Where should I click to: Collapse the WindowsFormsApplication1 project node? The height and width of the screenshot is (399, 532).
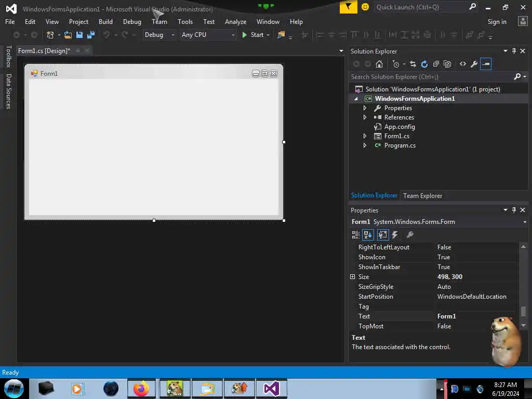356,99
